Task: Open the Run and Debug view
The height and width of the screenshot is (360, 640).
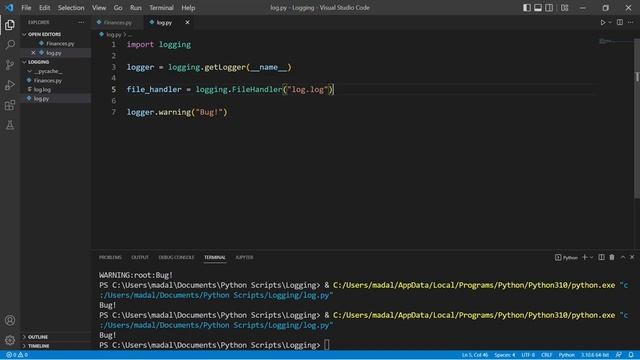Action: tap(10, 85)
